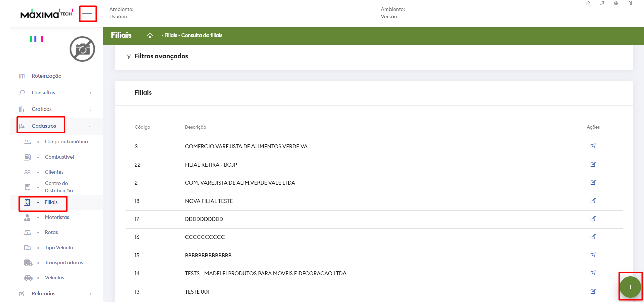Viewport: 644px width, 307px height.
Task: Click the crossed-out camera profile photo placeholder
Action: point(82,49)
